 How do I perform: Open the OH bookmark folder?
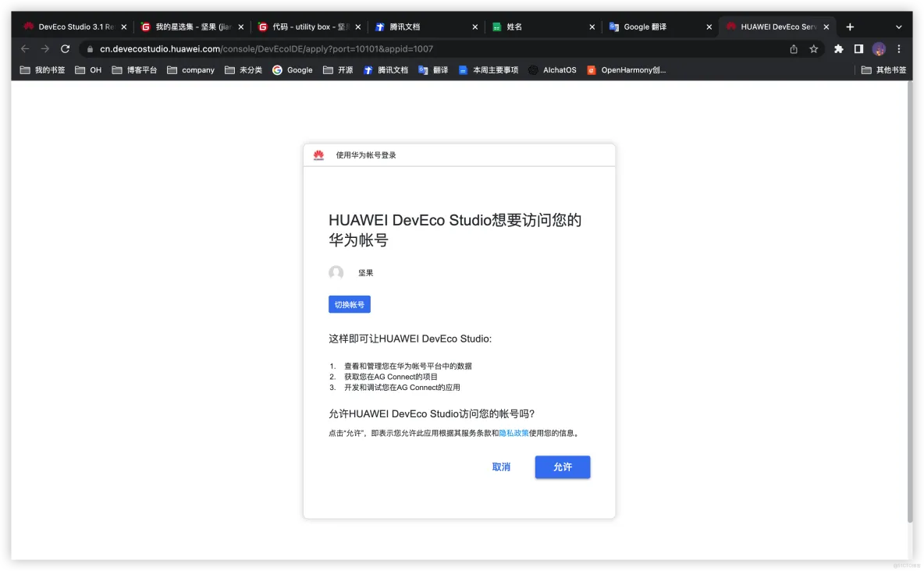click(88, 70)
